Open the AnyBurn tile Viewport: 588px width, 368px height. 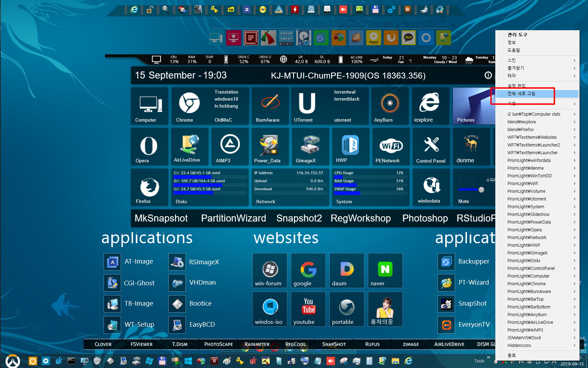pyautogui.click(x=390, y=106)
